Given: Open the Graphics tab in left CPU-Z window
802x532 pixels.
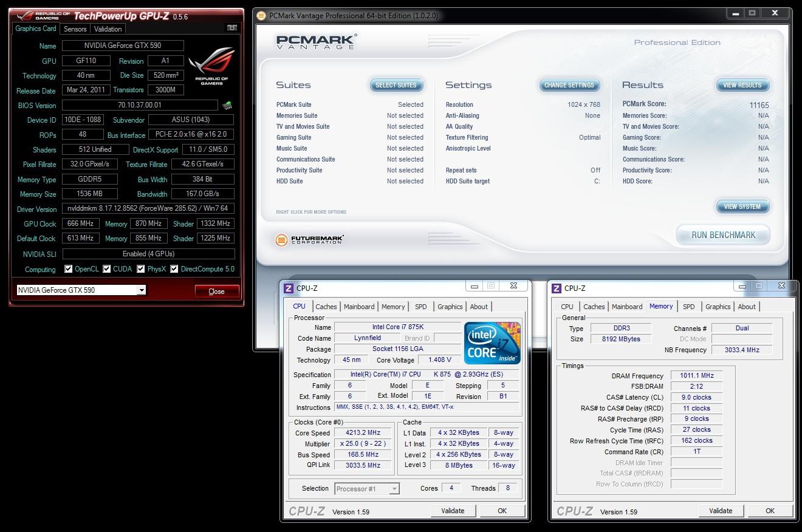Looking at the screenshot, I should pos(450,307).
